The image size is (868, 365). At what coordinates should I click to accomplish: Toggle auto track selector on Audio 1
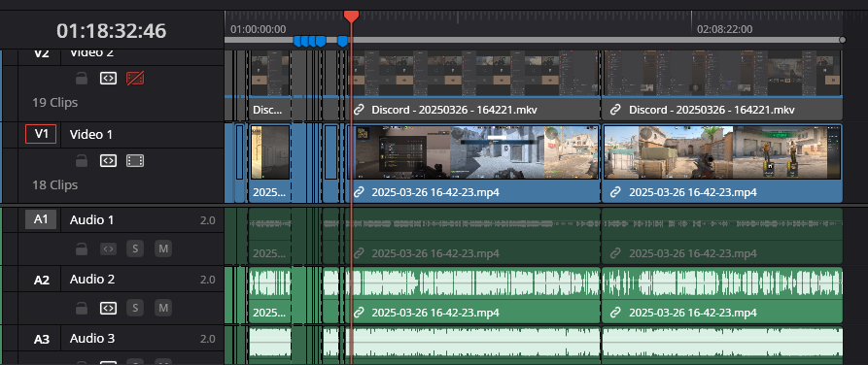click(108, 249)
